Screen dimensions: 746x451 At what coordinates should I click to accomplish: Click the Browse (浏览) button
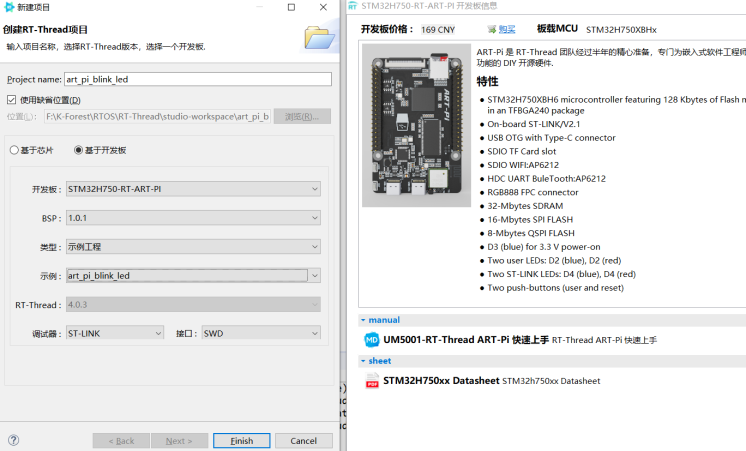pos(302,117)
